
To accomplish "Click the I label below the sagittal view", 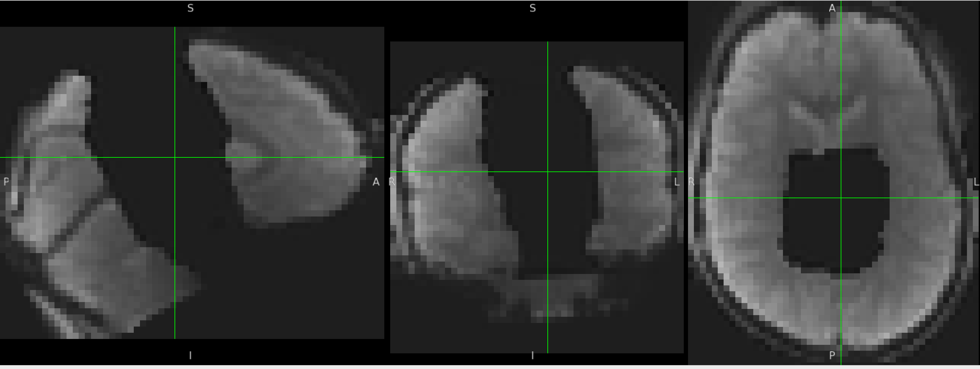I will (x=190, y=356).
